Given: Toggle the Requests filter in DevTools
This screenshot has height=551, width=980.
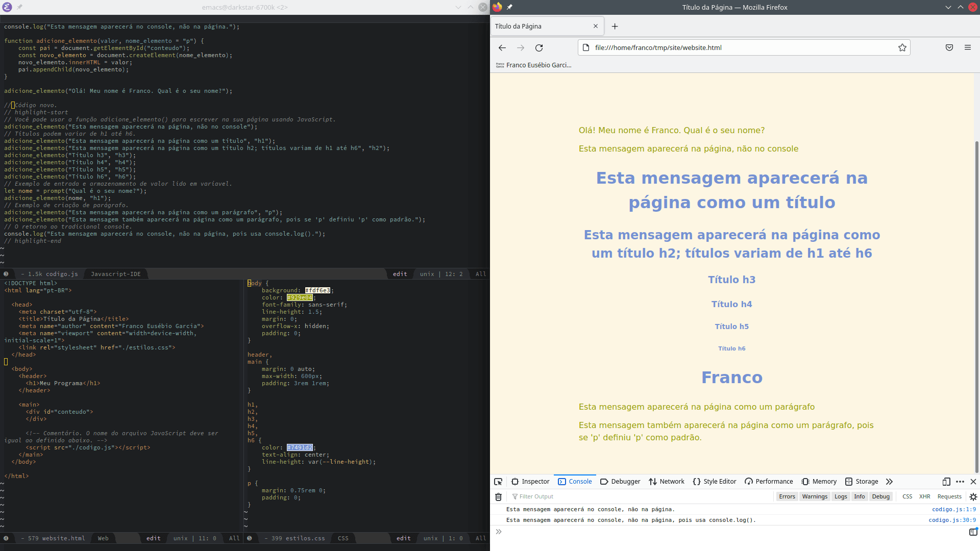Looking at the screenshot, I should pyautogui.click(x=949, y=496).
